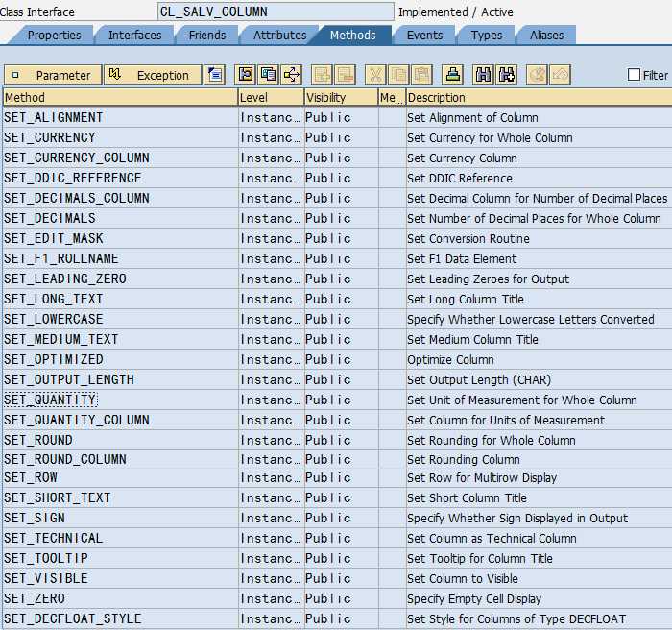Click the grayed copy icon beside scissors

[398, 75]
